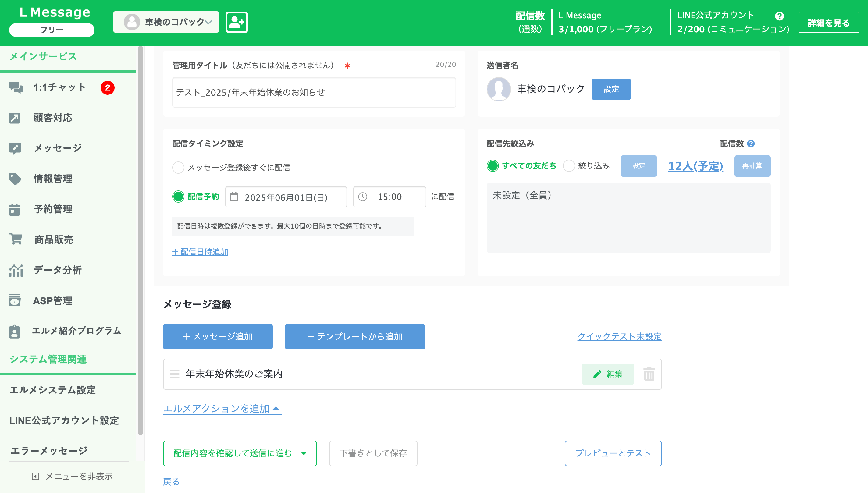Click the プレビューとテスト button
The width and height of the screenshot is (868, 493).
(613, 453)
